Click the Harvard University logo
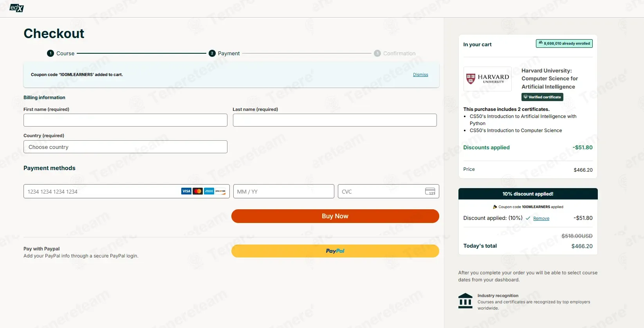This screenshot has height=328, width=644. 487,79
